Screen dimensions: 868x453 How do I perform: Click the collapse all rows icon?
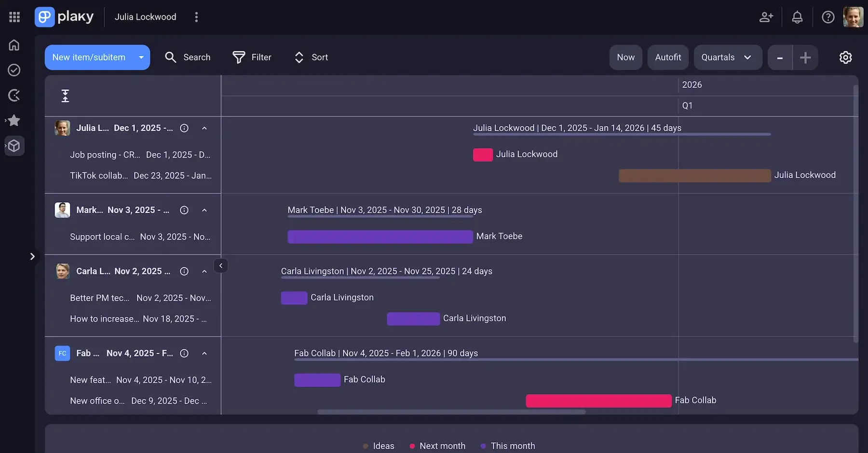(65, 96)
